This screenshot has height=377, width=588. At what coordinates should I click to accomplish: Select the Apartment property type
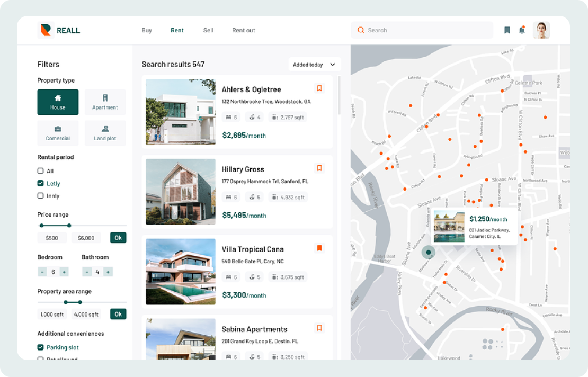105,102
